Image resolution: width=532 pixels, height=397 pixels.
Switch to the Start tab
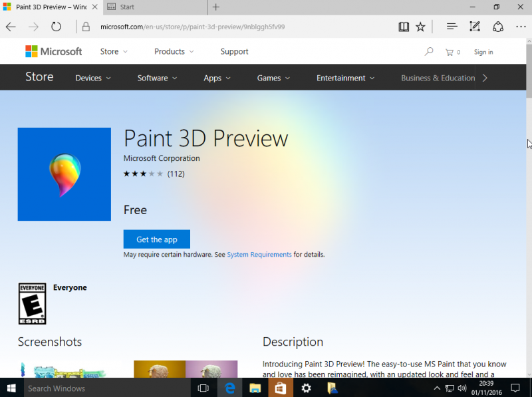(x=155, y=7)
